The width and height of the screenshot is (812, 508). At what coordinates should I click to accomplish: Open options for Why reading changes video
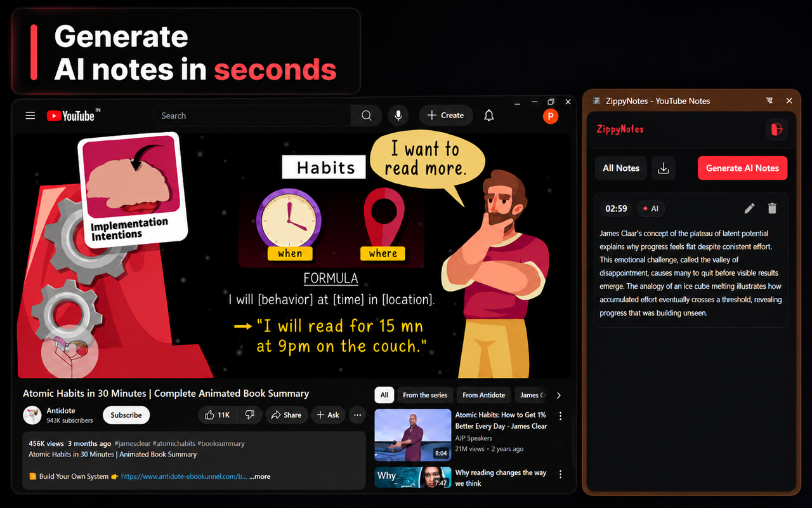pyautogui.click(x=560, y=474)
